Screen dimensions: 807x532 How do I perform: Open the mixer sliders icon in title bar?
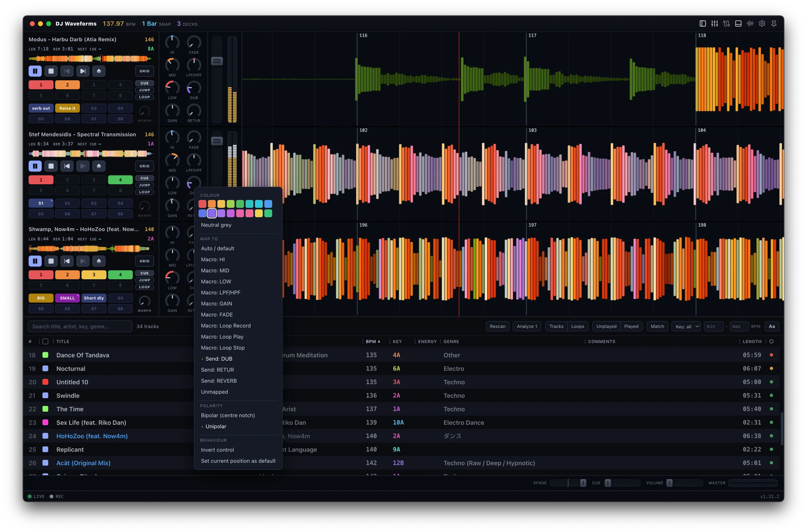tap(714, 24)
